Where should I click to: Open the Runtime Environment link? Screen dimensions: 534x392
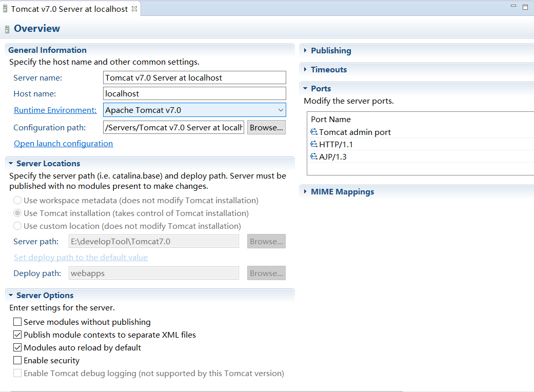(55, 110)
